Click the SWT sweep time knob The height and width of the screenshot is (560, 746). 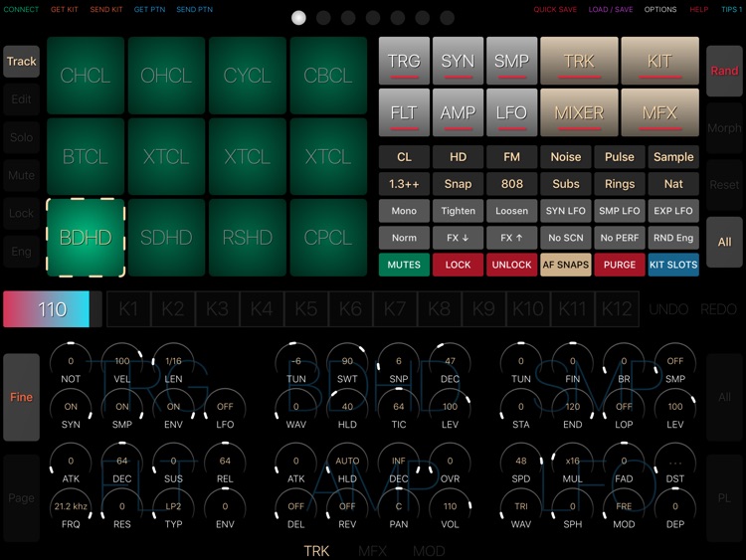347,362
